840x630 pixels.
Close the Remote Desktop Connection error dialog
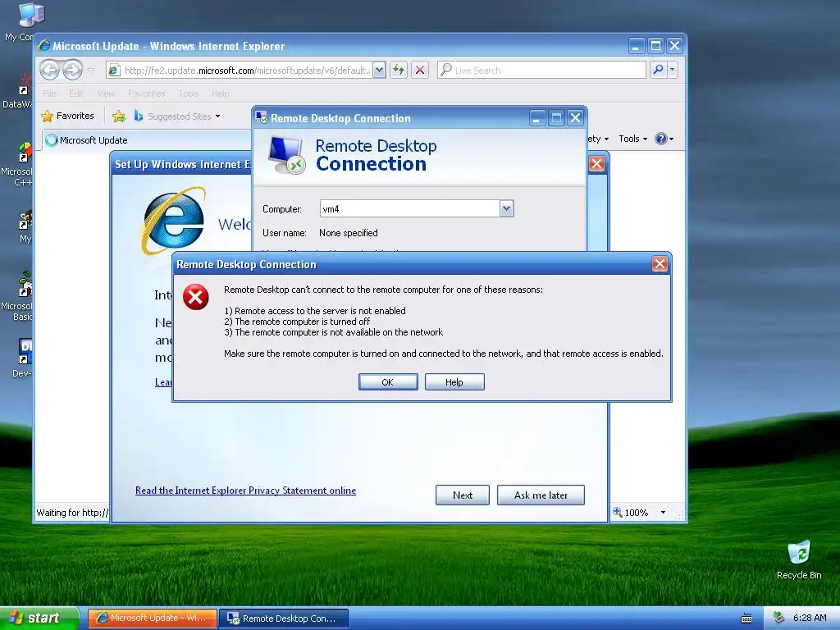point(660,263)
